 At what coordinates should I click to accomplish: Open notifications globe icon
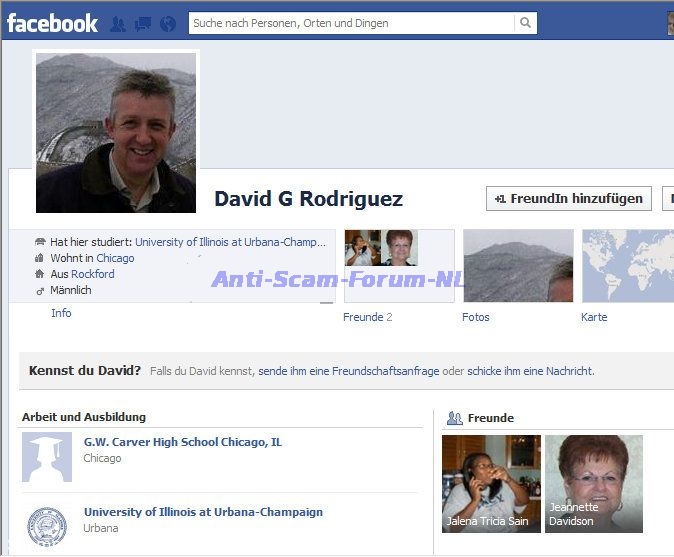[x=168, y=23]
